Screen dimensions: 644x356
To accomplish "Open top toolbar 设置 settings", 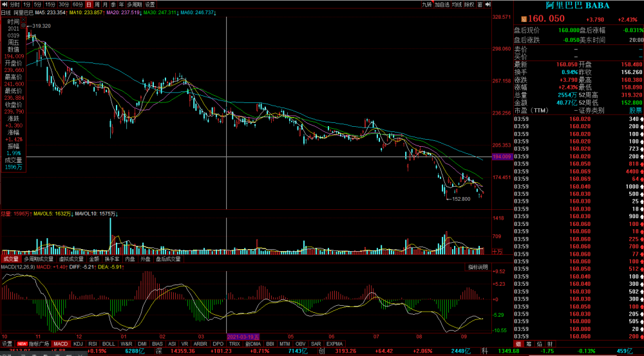I will pos(150,5).
